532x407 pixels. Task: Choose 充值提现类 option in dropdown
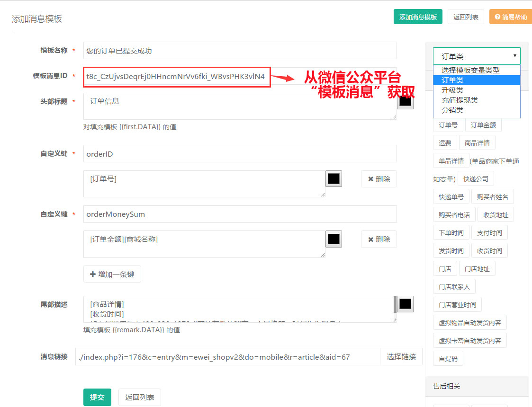[460, 100]
